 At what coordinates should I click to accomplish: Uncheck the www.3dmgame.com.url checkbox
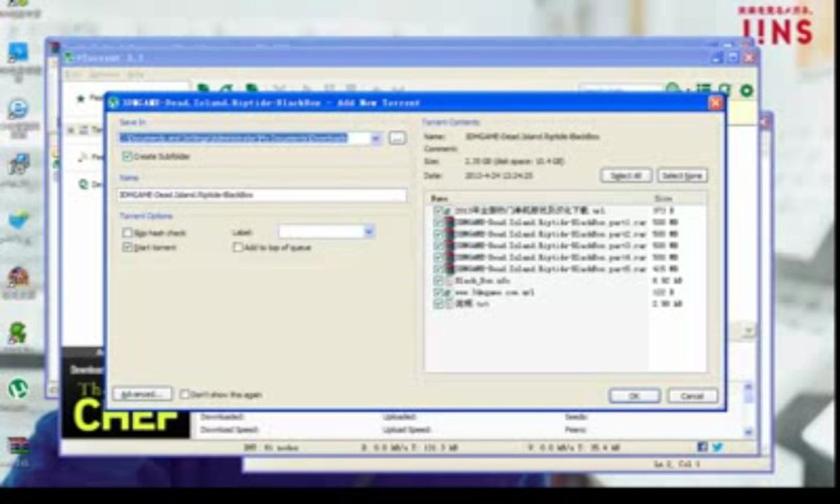point(438,292)
